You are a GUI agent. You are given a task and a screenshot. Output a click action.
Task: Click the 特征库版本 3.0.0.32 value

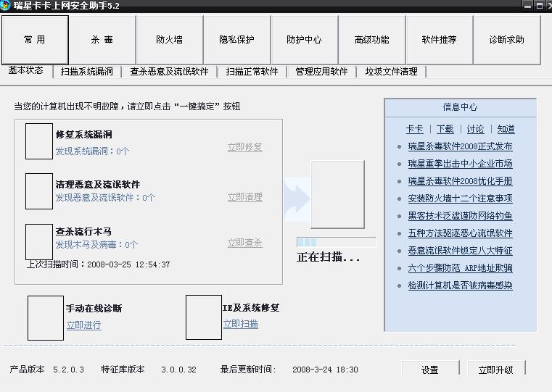click(x=179, y=370)
